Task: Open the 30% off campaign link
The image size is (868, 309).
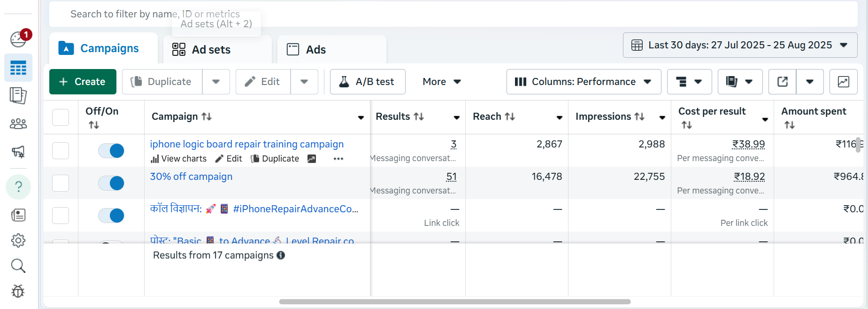Action: (x=191, y=177)
